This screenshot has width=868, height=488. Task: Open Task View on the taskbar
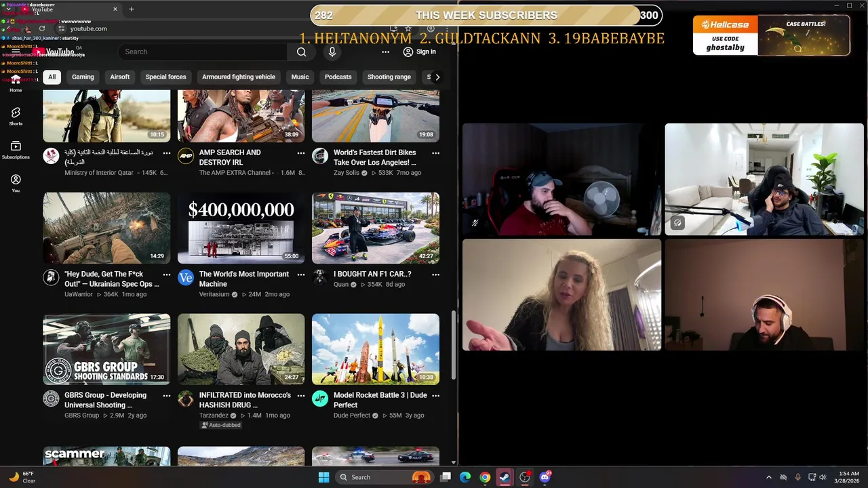[x=446, y=477]
